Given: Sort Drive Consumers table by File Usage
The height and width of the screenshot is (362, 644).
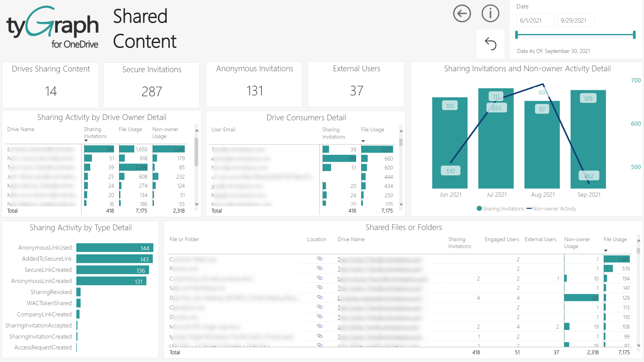Looking at the screenshot, I should [372, 130].
